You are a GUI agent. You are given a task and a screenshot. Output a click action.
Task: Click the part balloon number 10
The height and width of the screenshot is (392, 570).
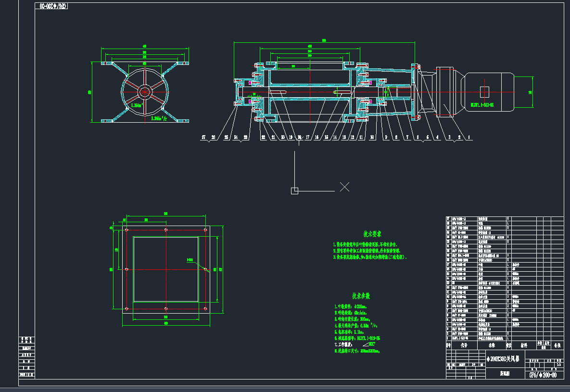[x=373, y=138]
